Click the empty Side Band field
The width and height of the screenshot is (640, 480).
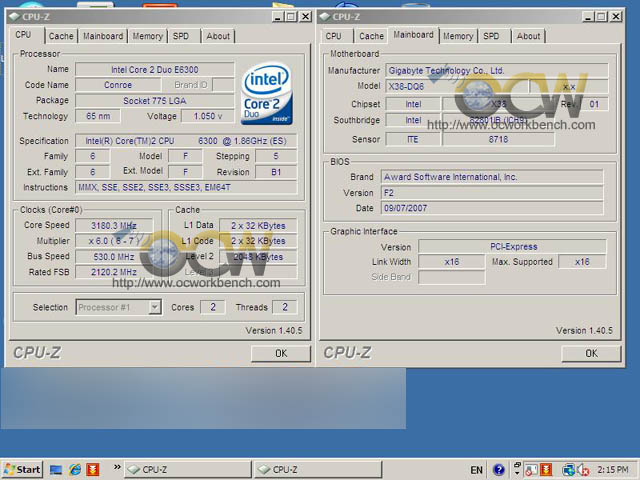click(x=452, y=277)
